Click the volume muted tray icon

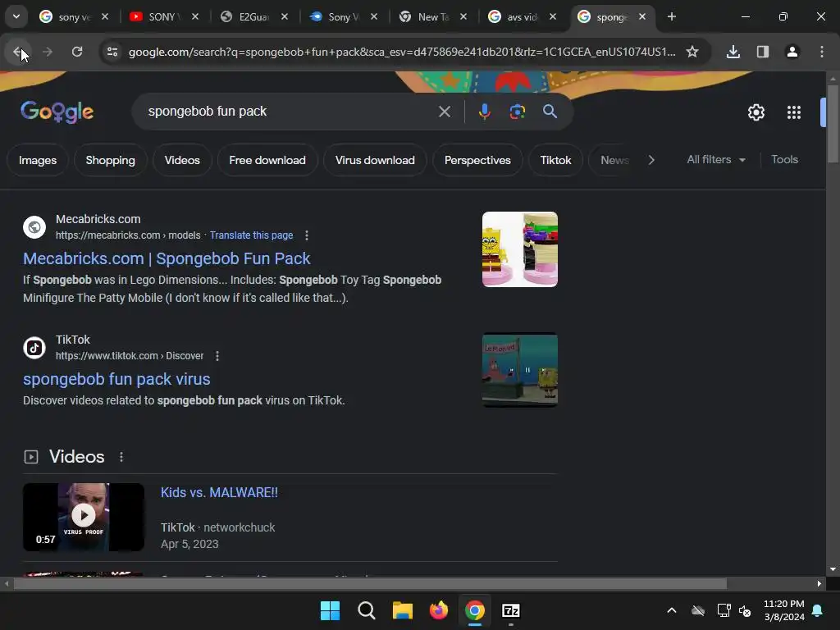[745, 610]
